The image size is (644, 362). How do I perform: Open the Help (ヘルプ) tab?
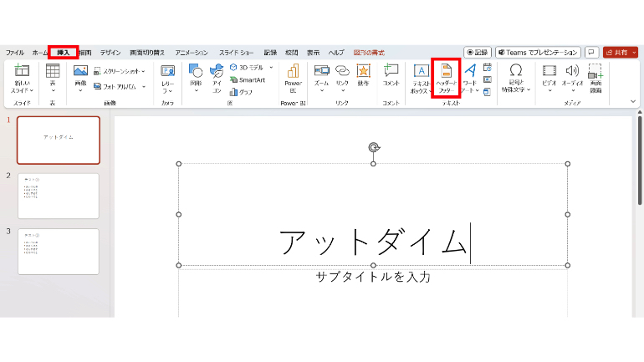[336, 53]
